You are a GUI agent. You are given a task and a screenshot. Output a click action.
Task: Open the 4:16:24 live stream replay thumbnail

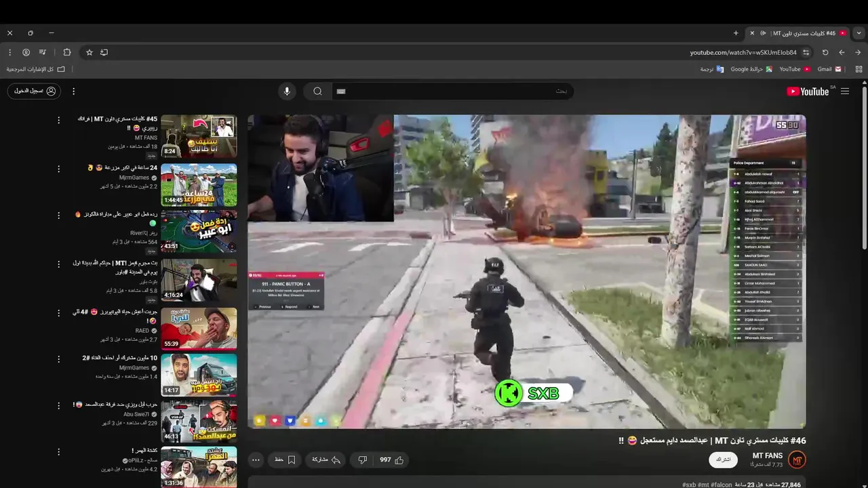click(199, 280)
